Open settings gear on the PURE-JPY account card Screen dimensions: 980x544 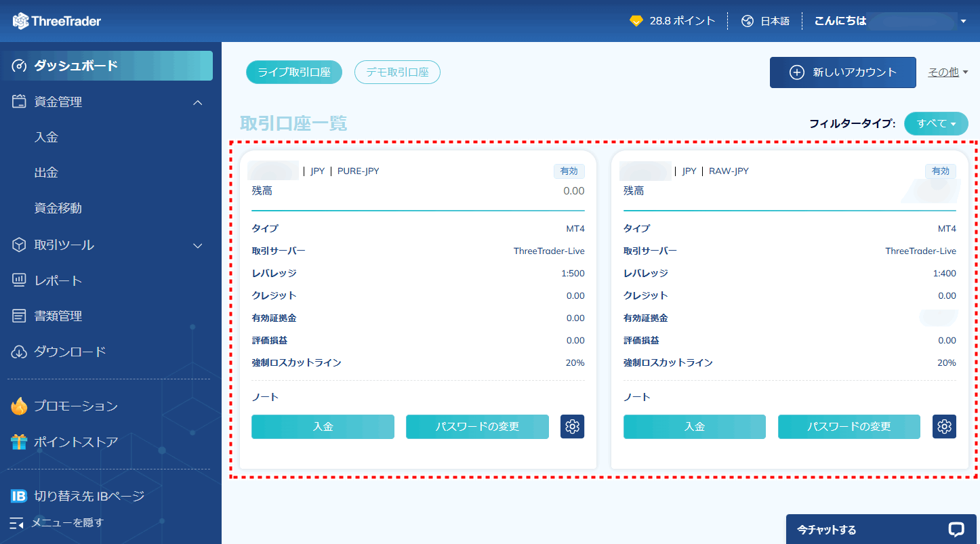[x=572, y=427]
